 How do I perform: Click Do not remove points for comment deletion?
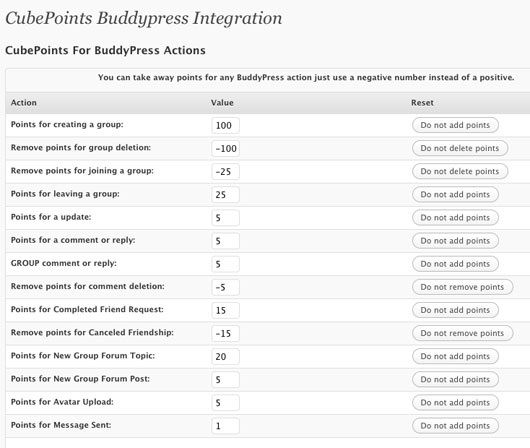point(462,287)
